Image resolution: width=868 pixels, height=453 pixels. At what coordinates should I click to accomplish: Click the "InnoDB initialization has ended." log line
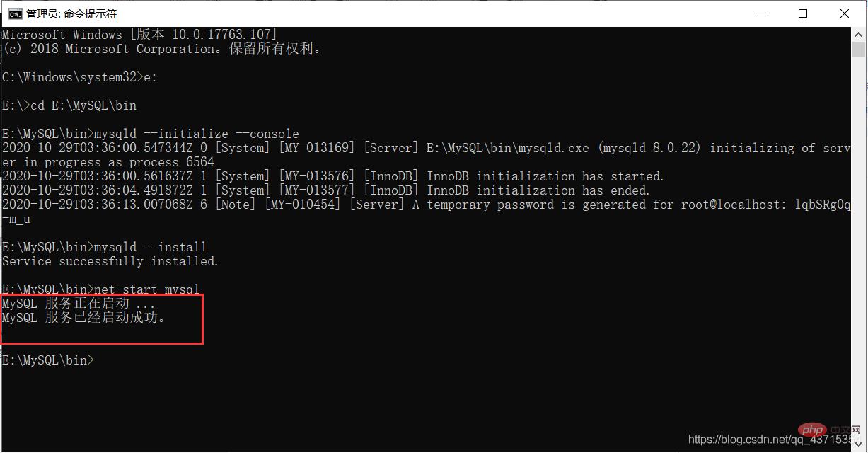click(x=325, y=190)
